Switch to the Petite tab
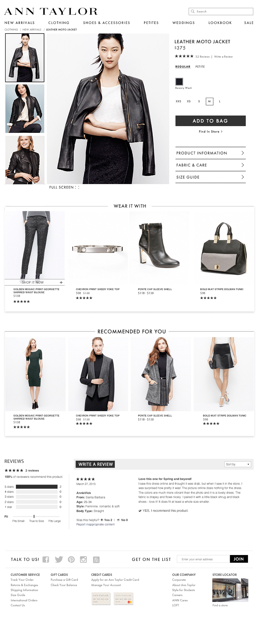The image size is (258, 644). click(200, 67)
